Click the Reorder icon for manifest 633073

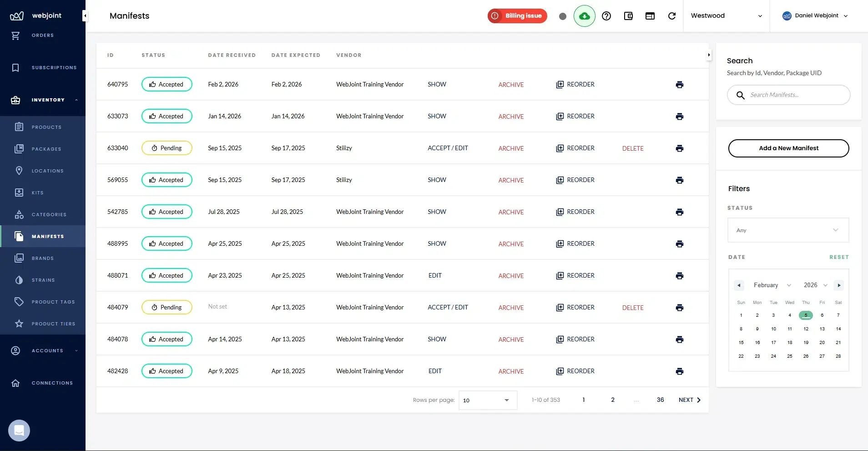click(559, 117)
